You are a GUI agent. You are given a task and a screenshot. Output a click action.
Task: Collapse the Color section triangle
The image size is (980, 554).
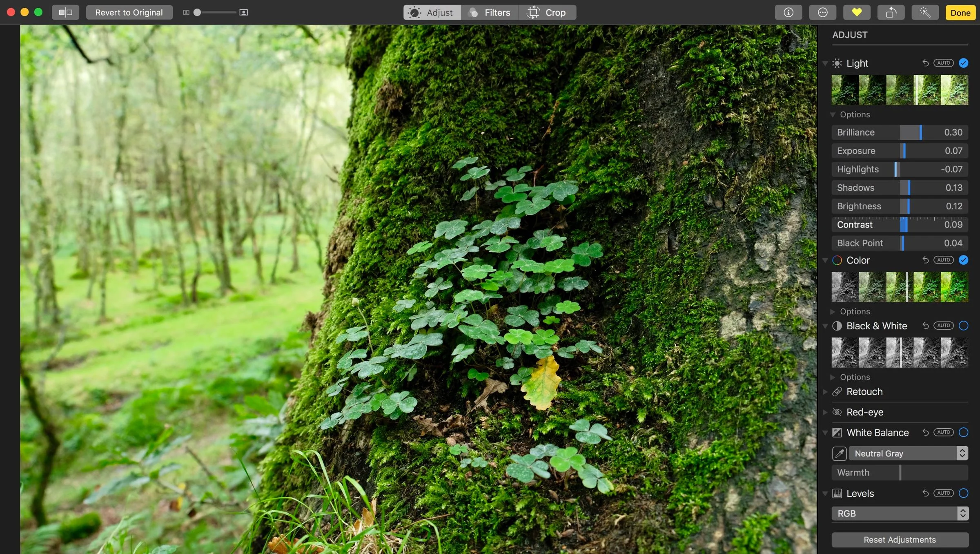[x=825, y=260]
